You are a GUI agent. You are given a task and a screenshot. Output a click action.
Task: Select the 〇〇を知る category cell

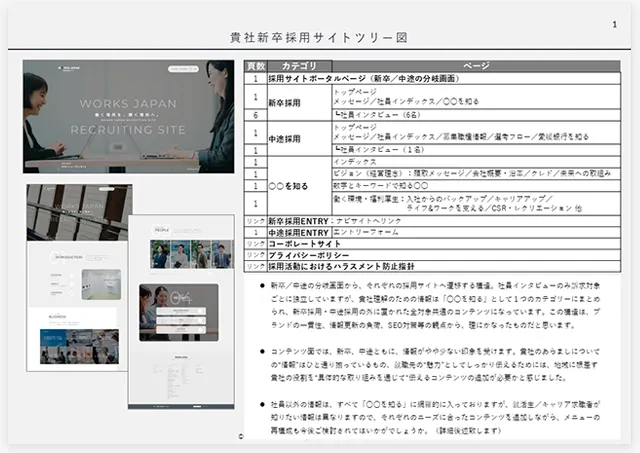300,186
